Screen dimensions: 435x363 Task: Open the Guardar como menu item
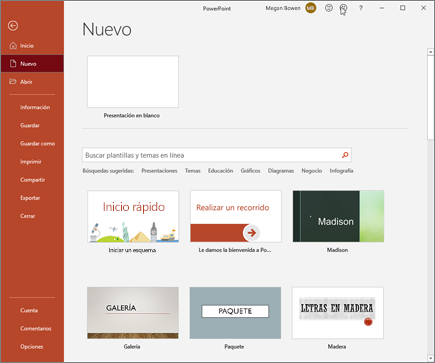tap(37, 144)
